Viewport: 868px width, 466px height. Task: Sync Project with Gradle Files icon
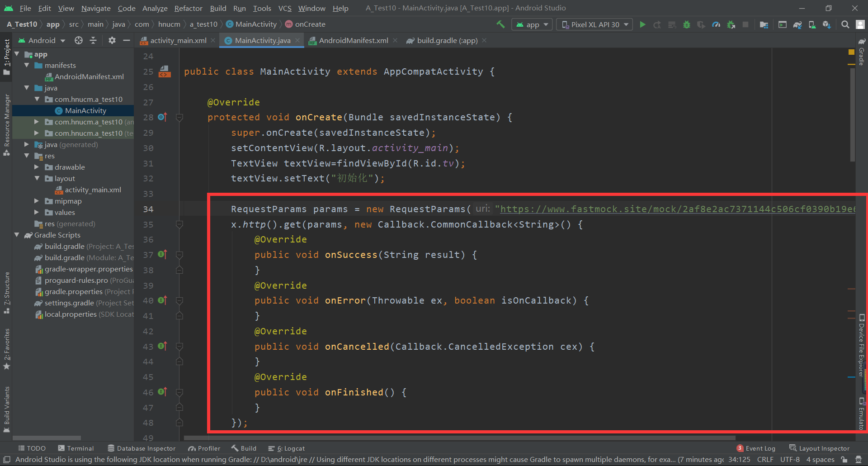tap(797, 24)
